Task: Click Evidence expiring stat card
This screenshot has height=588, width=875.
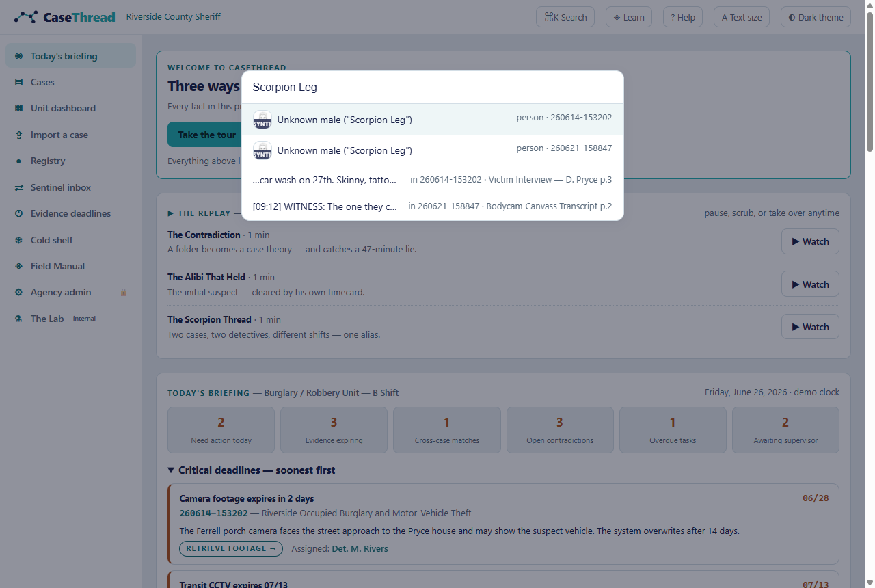Action: [334, 430]
